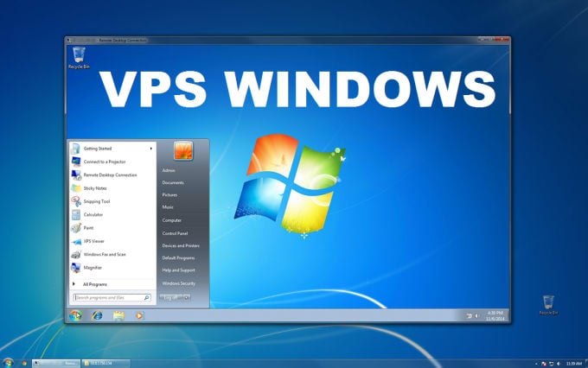Open the XPS Viewer icon
Image resolution: width=588 pixels, height=368 pixels.
pos(76,241)
